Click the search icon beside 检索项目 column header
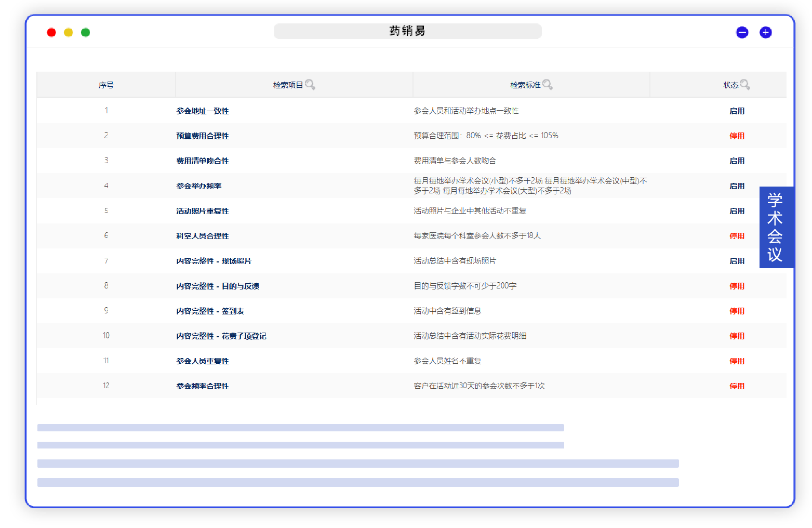 point(310,84)
